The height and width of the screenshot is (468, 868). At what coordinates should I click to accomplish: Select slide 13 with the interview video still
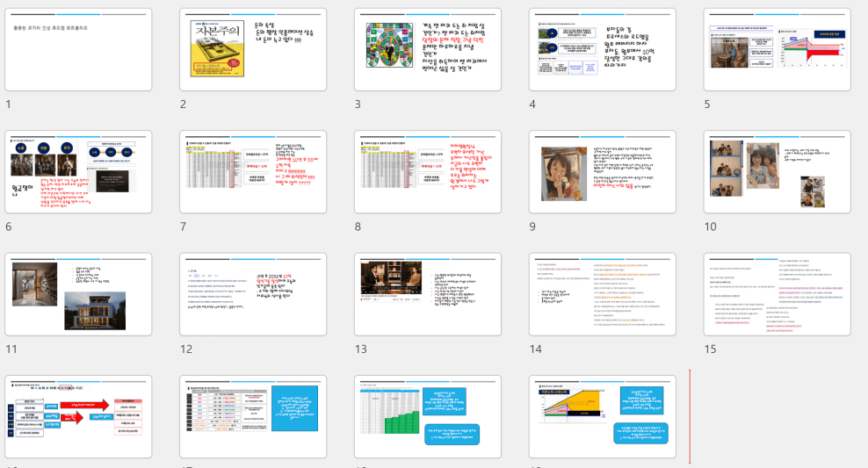pos(428,295)
